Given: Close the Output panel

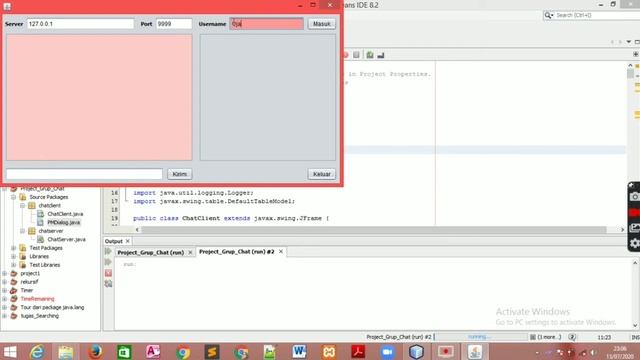Looking at the screenshot, I should point(128,241).
